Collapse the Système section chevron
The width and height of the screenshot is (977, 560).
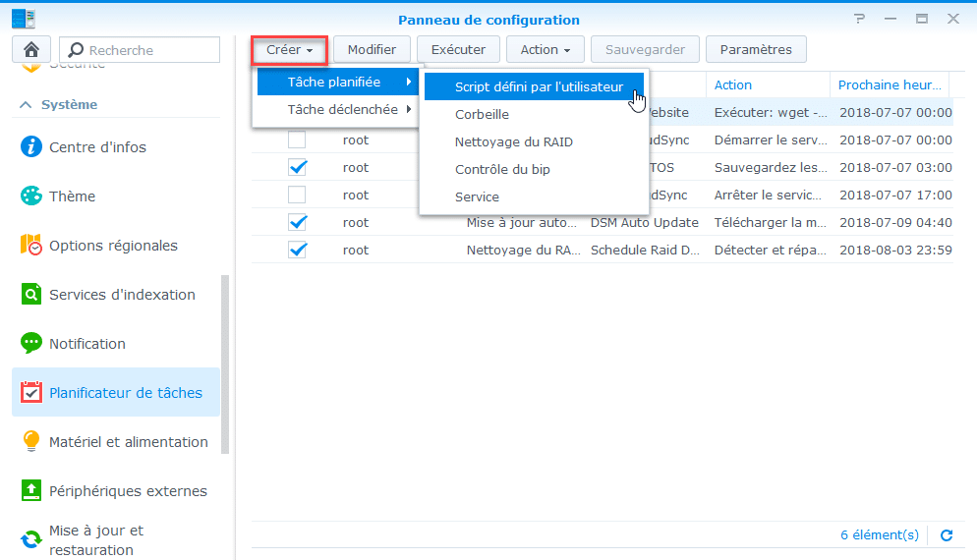pos(26,105)
